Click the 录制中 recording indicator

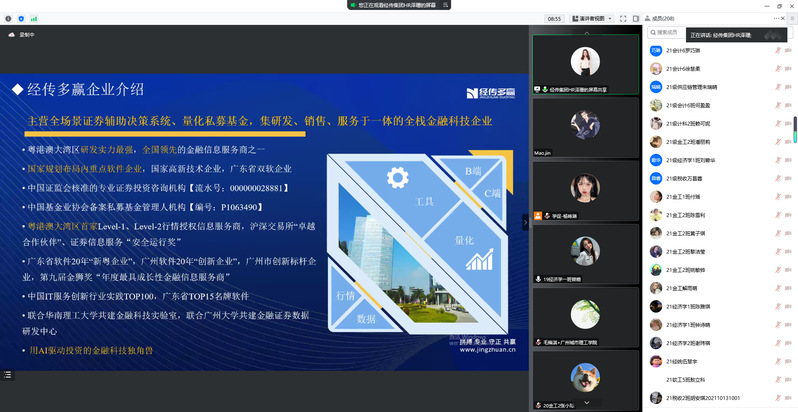click(x=22, y=35)
